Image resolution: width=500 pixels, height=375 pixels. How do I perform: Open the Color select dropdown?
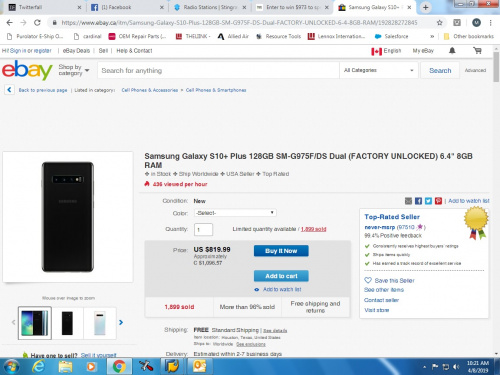pos(235,213)
